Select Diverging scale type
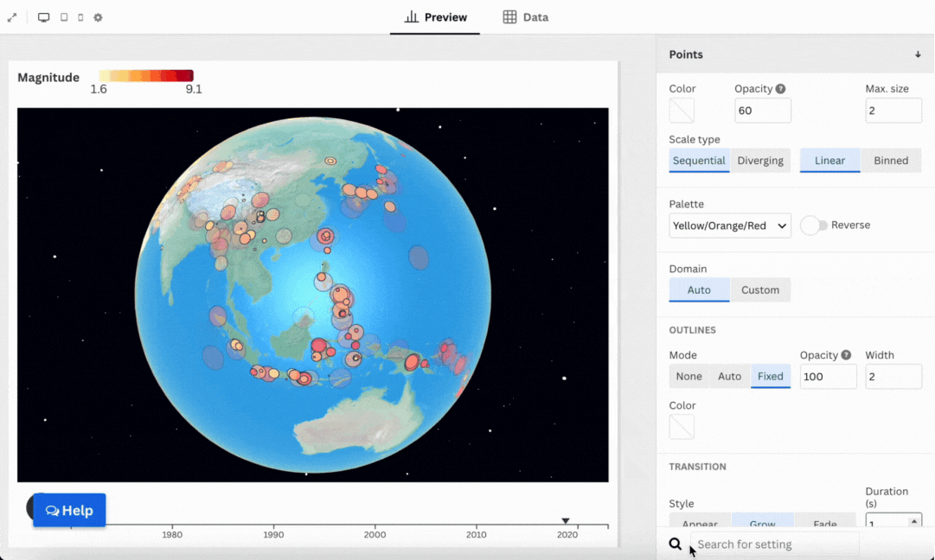 (x=759, y=161)
